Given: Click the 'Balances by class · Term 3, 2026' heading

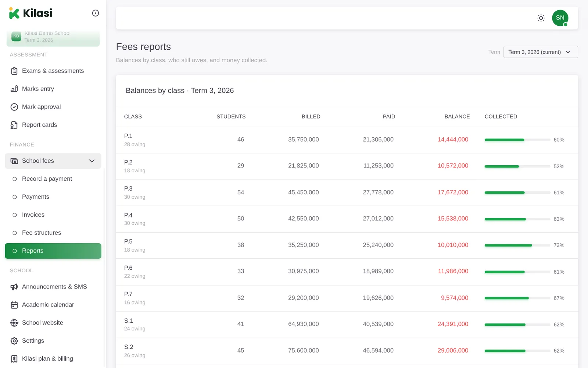Looking at the screenshot, I should click(180, 91).
